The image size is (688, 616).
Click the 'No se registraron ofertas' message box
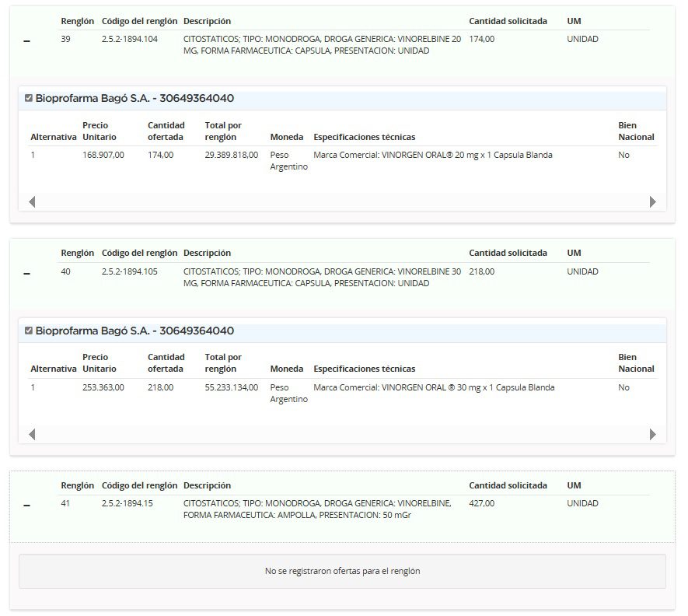[342, 571]
